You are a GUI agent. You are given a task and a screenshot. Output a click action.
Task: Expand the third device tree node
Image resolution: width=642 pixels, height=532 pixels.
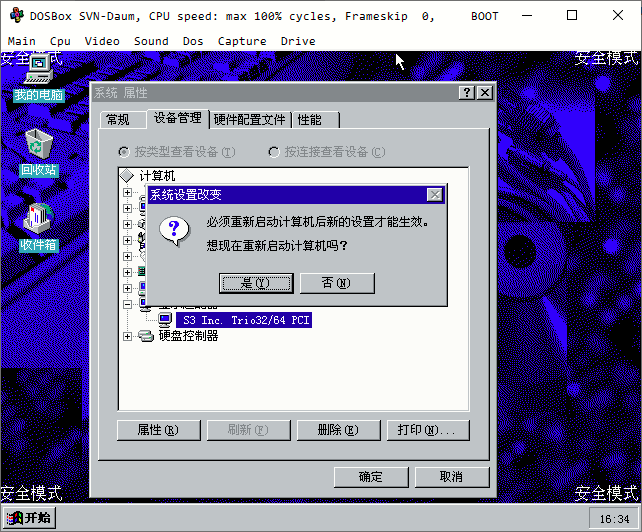[127, 224]
